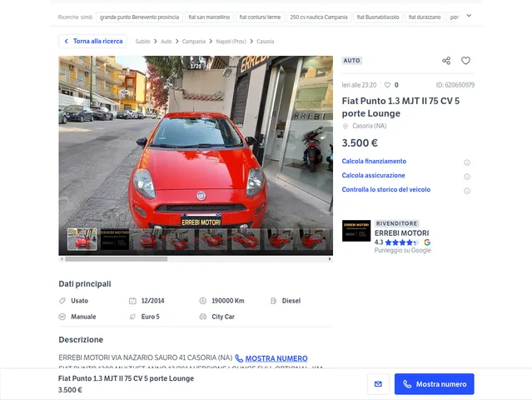The width and height of the screenshot is (532, 400).
Task: Select the second gallery thumbnail with ERREBI MOTORI logo
Action: [x=115, y=239]
